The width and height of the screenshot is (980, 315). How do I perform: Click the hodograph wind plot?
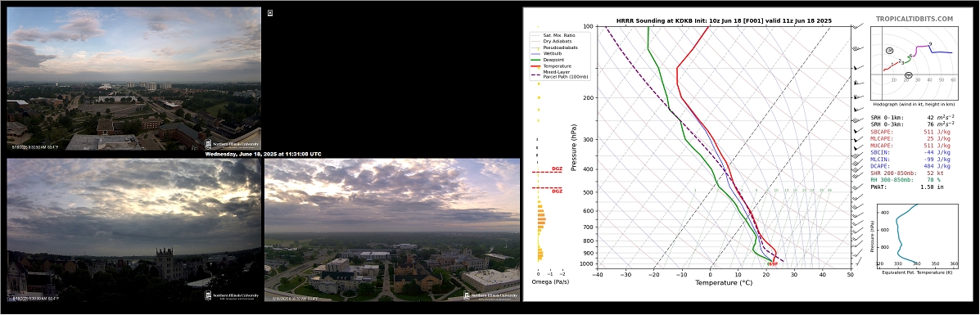pyautogui.click(x=914, y=63)
